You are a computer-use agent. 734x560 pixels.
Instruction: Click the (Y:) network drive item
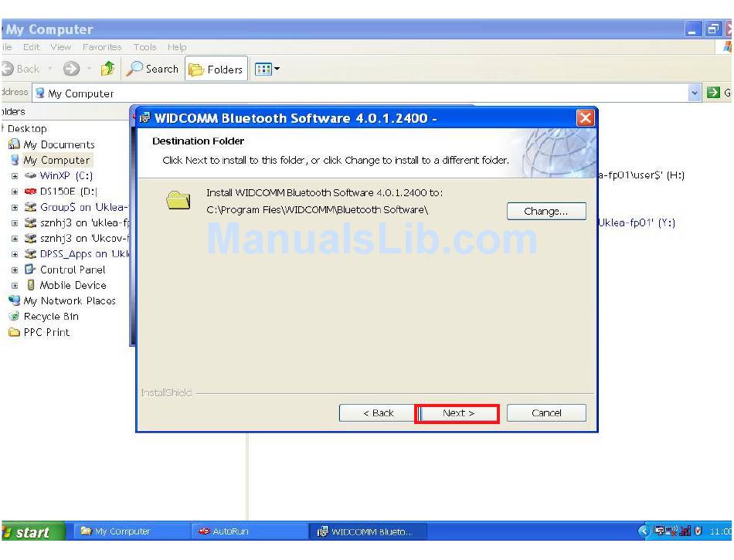pos(637,222)
